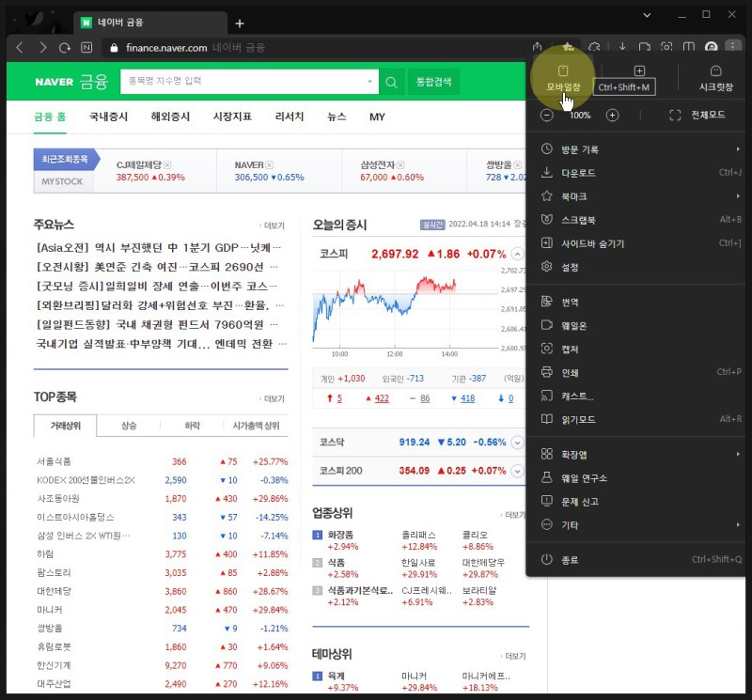Click the download arrow toolbar icon
The height and width of the screenshot is (700, 752).
[622, 46]
